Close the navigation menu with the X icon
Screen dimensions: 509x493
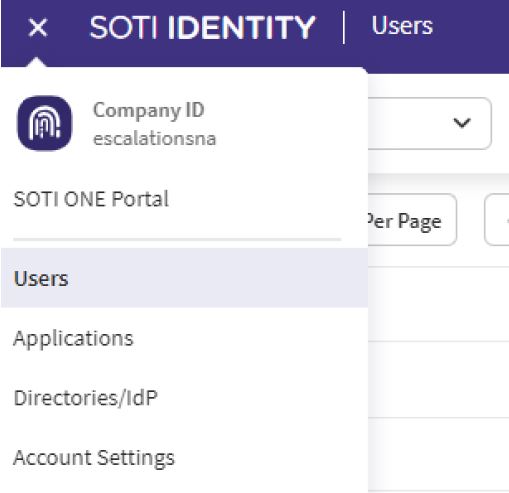38,27
